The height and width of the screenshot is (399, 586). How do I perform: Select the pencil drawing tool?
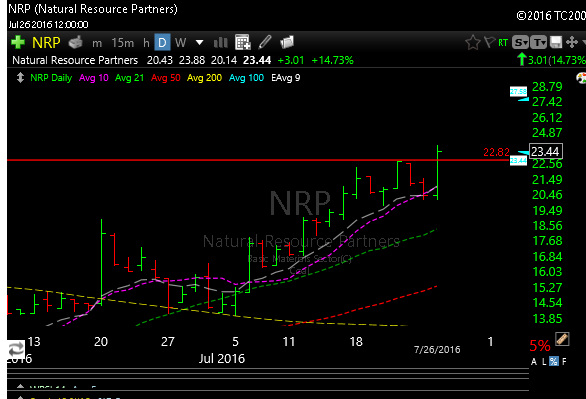[265, 42]
